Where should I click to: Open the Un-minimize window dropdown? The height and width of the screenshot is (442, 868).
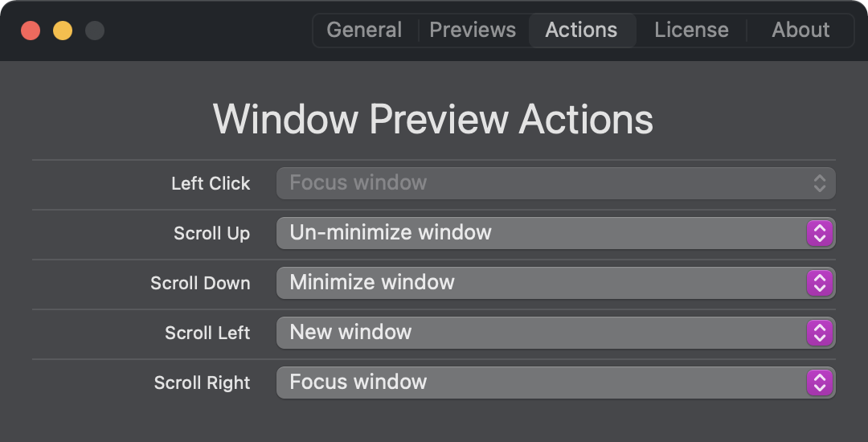click(556, 233)
